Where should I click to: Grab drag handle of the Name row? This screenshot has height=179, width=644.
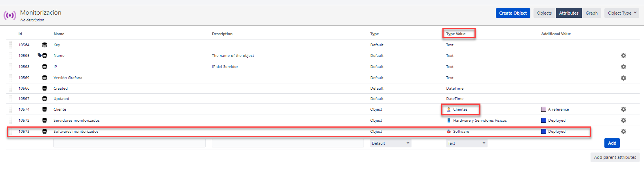[x=11, y=56]
